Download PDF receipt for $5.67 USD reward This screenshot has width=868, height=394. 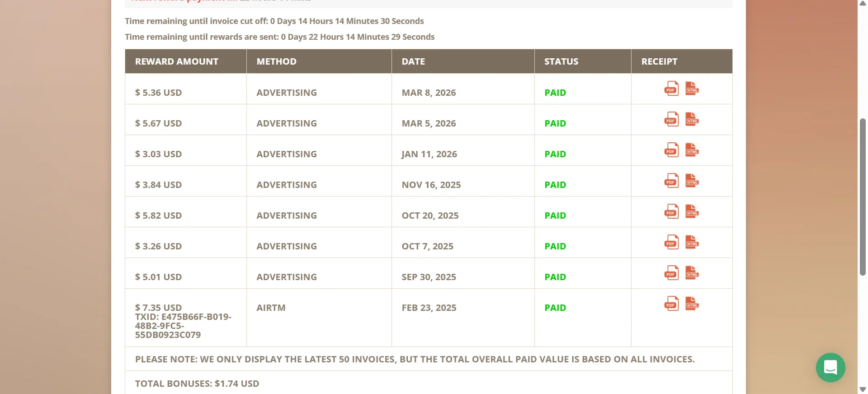tap(671, 119)
